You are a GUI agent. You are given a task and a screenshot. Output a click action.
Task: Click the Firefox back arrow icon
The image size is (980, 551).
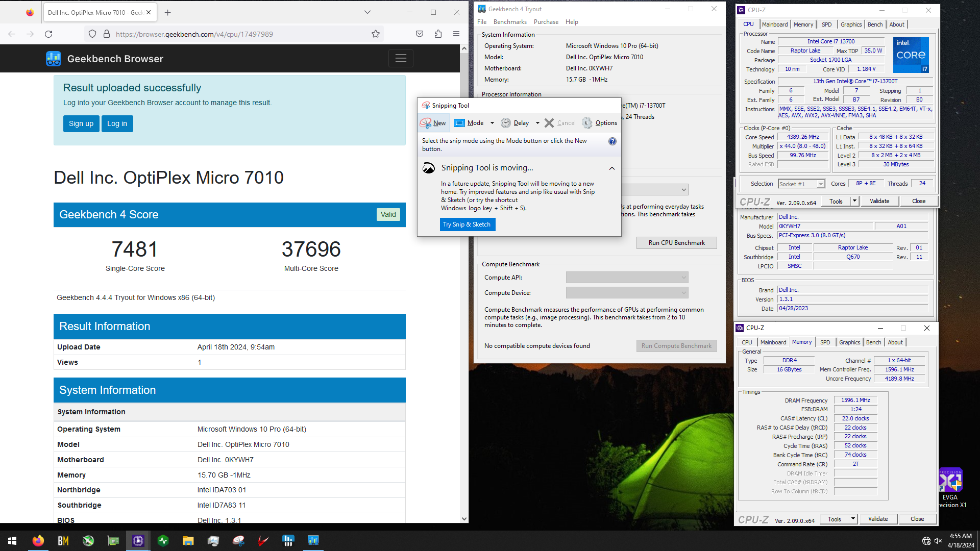click(x=12, y=34)
